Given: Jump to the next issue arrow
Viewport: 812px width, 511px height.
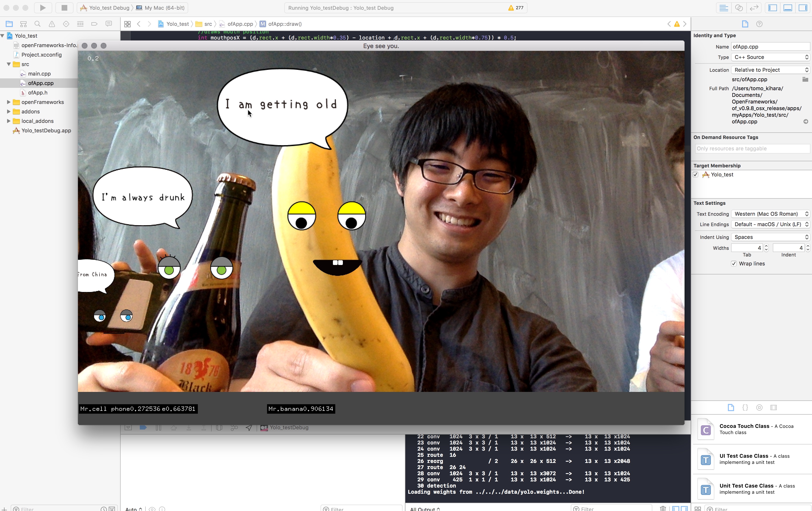Looking at the screenshot, I should [x=685, y=24].
